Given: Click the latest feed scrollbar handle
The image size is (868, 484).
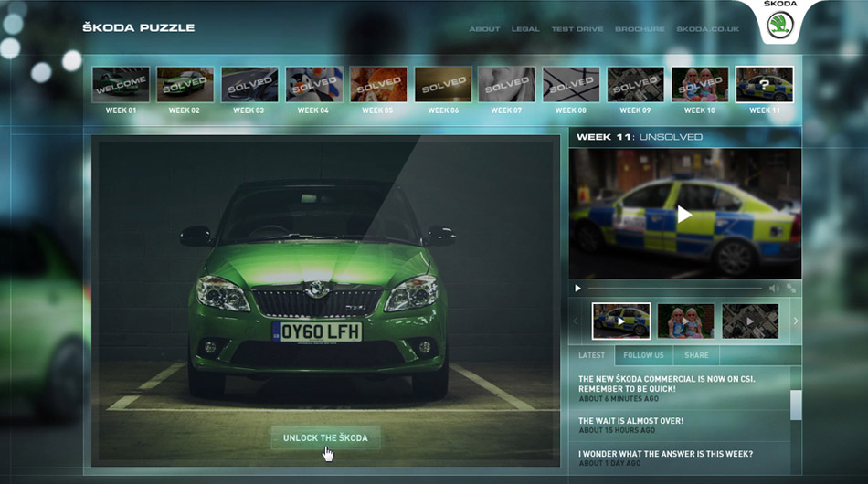Looking at the screenshot, I should tap(796, 405).
